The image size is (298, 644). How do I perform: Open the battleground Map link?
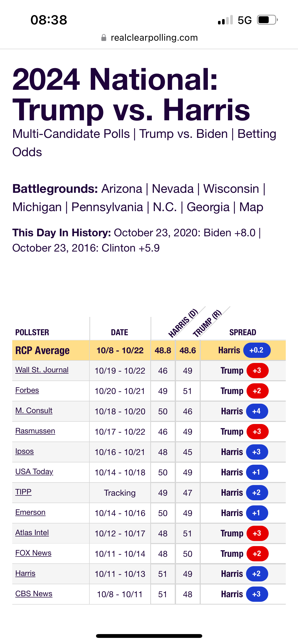point(251,207)
